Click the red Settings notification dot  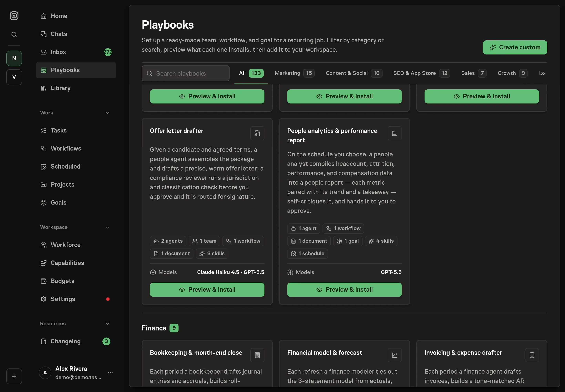pos(108,299)
